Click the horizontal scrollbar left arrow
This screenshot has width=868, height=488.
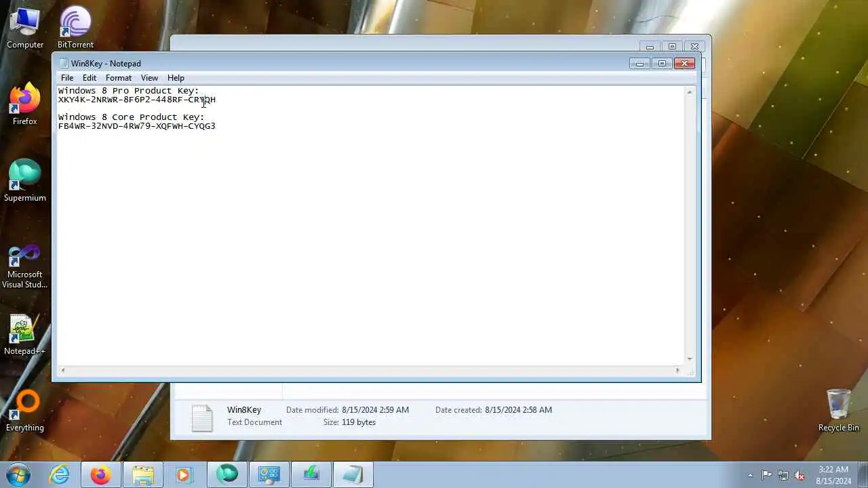pos(63,370)
